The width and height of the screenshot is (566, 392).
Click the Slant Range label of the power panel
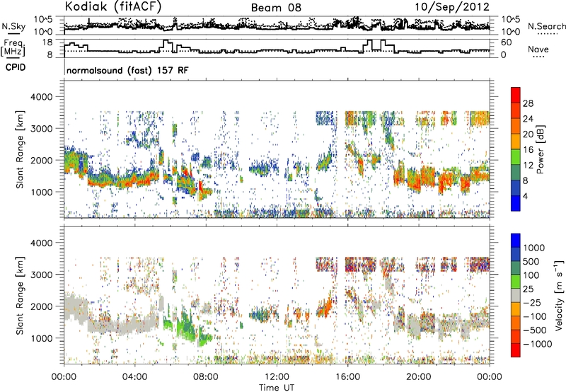point(20,149)
